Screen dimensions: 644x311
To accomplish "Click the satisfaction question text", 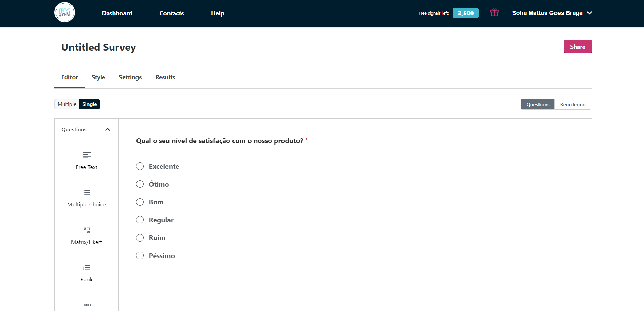I will (x=220, y=141).
